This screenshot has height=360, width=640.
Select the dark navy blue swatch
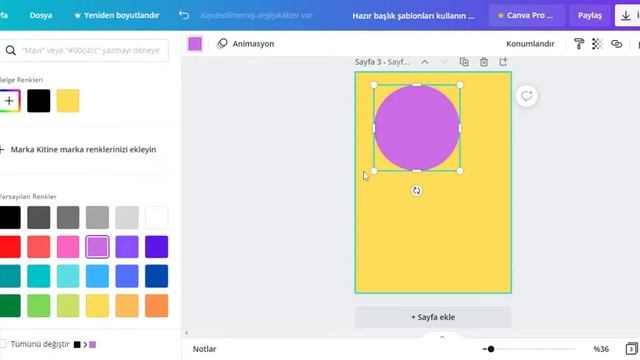coord(156,276)
